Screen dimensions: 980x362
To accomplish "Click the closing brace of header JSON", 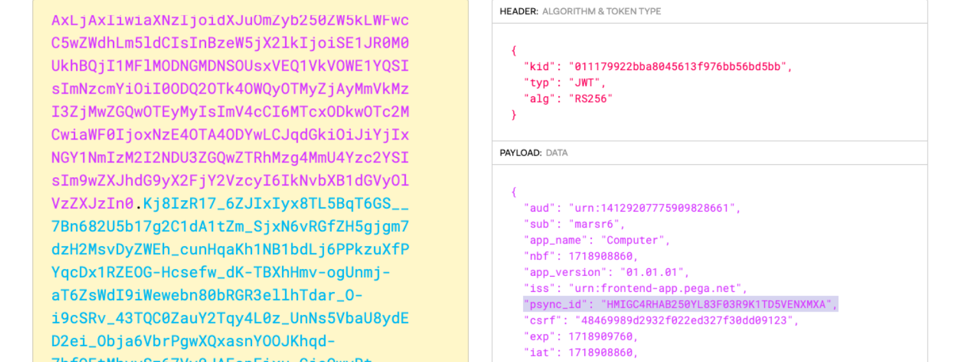I will tap(514, 115).
